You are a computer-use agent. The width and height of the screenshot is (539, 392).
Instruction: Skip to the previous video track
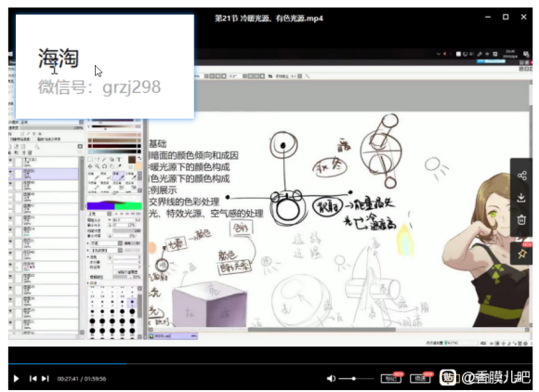tap(33, 379)
